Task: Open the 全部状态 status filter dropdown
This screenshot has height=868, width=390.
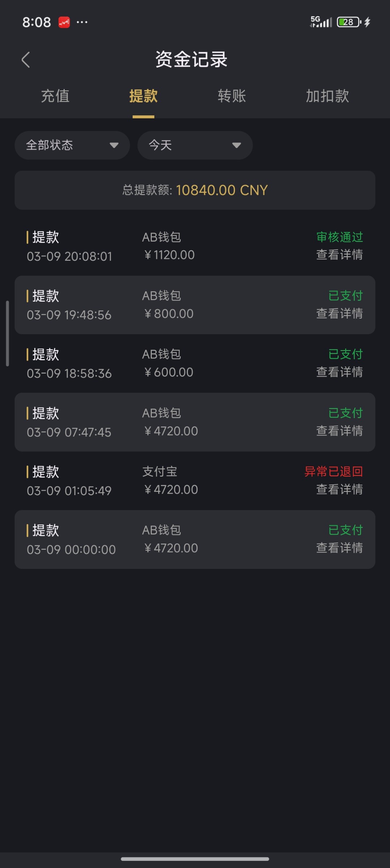Action: (72, 145)
